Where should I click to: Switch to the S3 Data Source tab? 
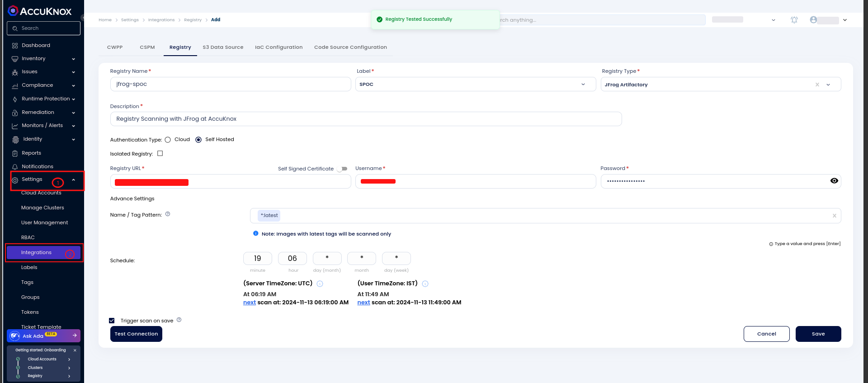[x=223, y=47]
